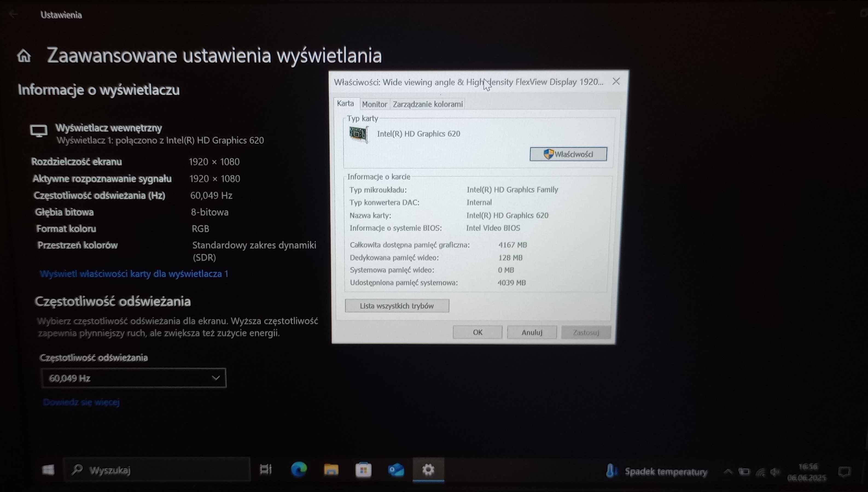Click the Ustawienia window title text

[x=61, y=15]
